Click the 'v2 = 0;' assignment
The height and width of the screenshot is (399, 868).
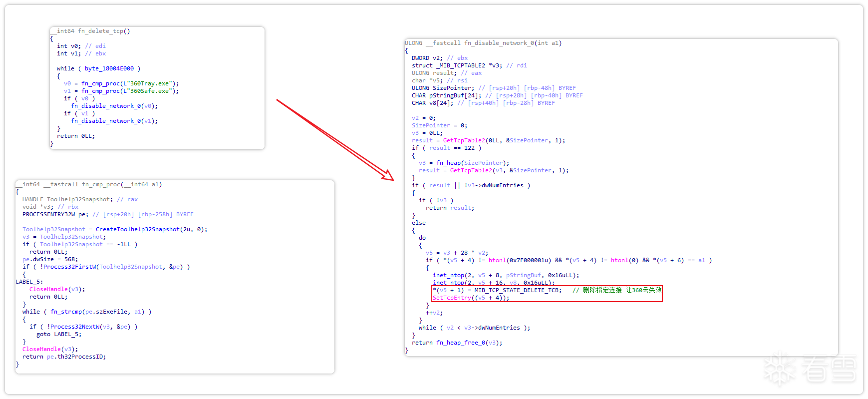pos(424,118)
